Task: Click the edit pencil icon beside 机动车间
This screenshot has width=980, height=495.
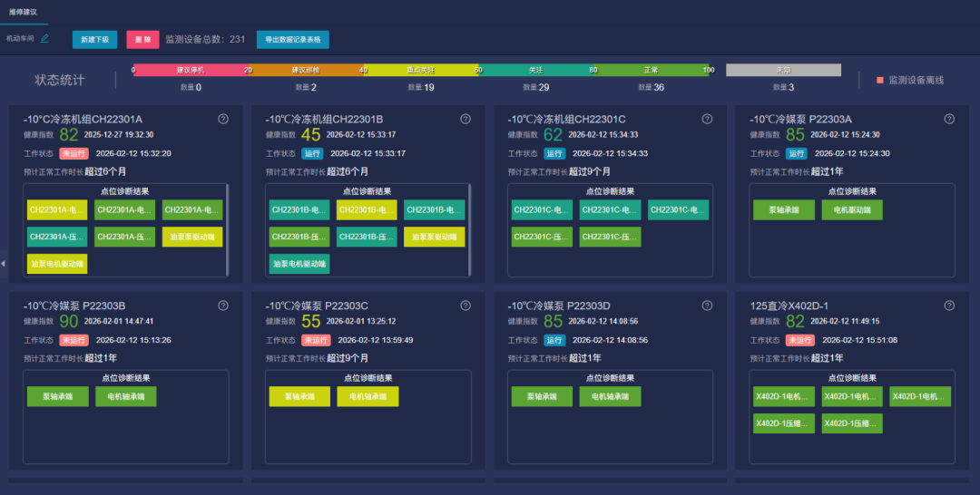Action: click(x=44, y=38)
